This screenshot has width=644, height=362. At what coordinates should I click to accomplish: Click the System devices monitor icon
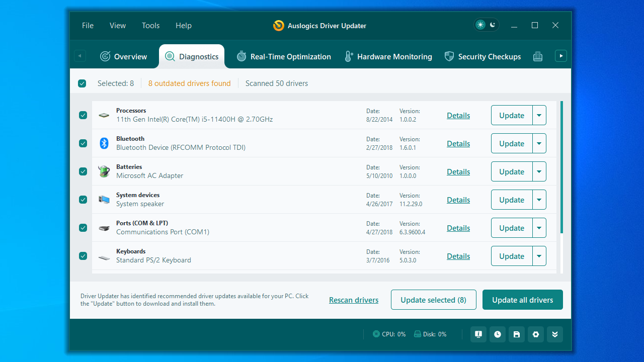[104, 200]
